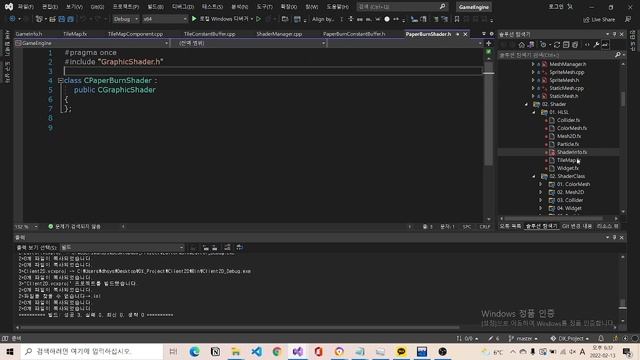
Task: Open the Git menu
Action: (x=97, y=7)
